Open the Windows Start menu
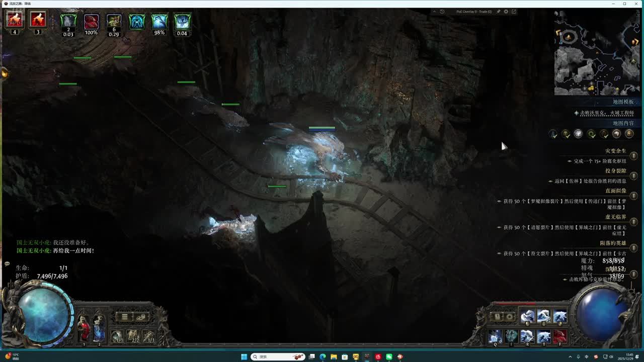Screen dimensions: 644x362 (244, 356)
